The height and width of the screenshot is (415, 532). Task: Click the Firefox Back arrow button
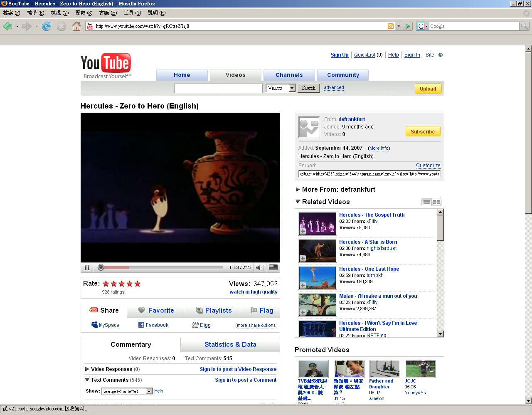click(x=7, y=26)
